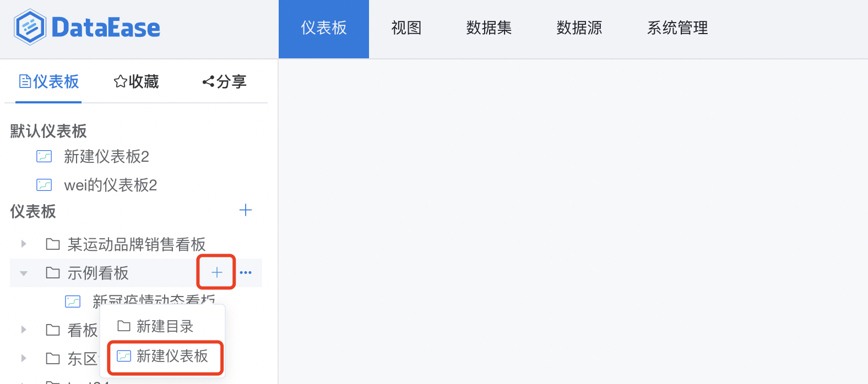Screen dimensions: 868x384
Task: Open 系统管理 in top navigation
Action: (677, 28)
